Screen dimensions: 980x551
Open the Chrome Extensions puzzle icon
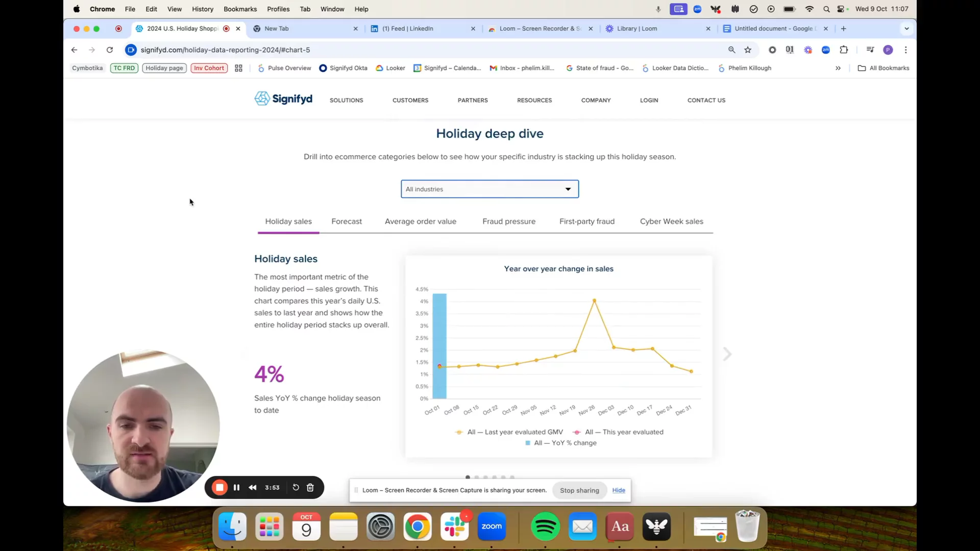click(x=844, y=50)
